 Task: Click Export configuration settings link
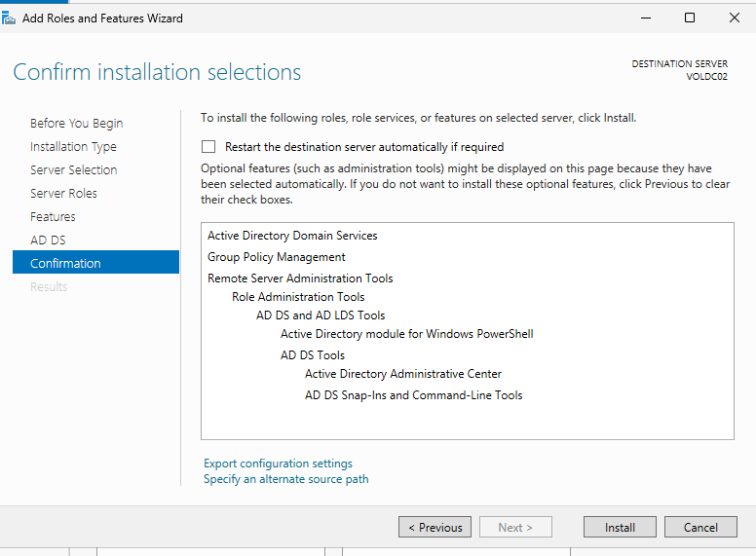[x=278, y=463]
